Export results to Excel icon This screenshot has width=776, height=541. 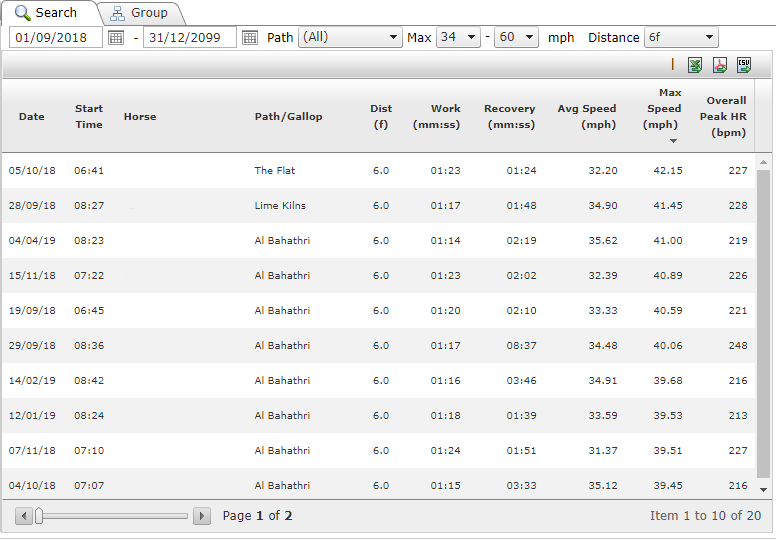tap(695, 65)
